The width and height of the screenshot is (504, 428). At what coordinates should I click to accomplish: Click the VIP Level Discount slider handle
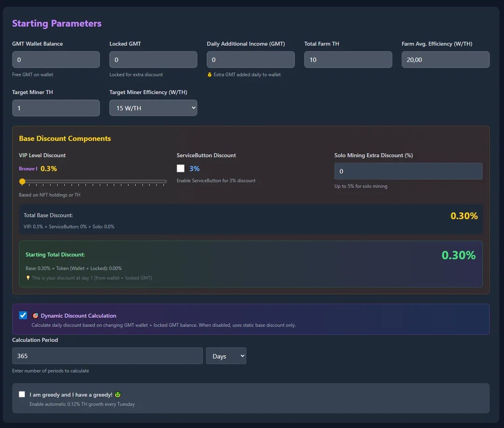(x=22, y=181)
